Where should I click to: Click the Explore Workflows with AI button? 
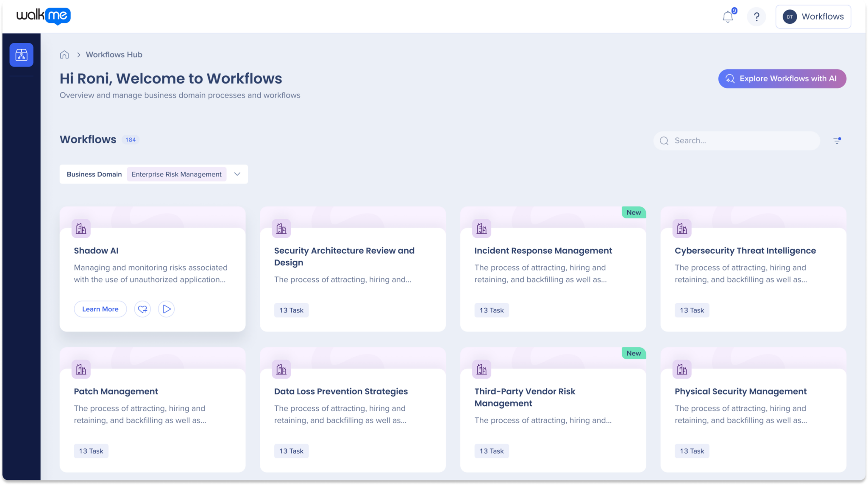782,78
